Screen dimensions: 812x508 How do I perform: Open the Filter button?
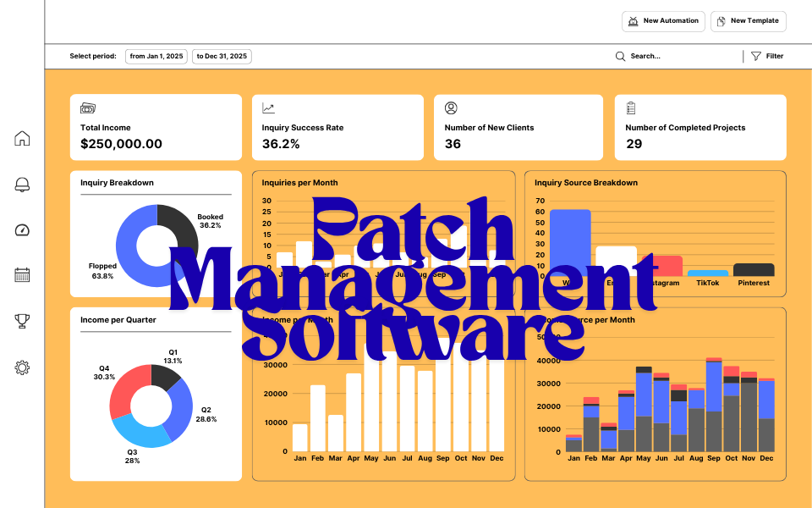tap(767, 56)
